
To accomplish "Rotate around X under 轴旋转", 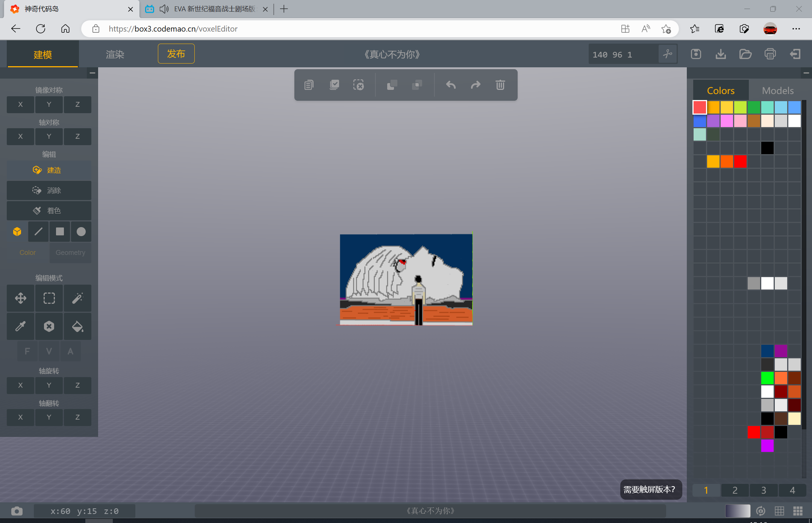I will click(x=21, y=385).
